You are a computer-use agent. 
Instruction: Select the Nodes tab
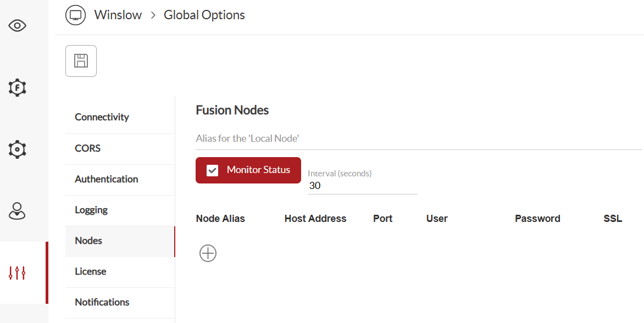(120, 241)
